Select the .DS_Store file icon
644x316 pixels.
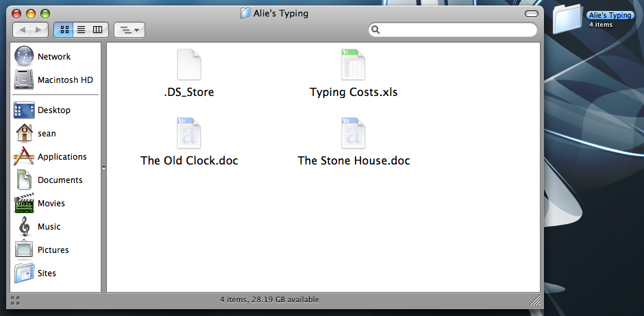click(x=189, y=64)
